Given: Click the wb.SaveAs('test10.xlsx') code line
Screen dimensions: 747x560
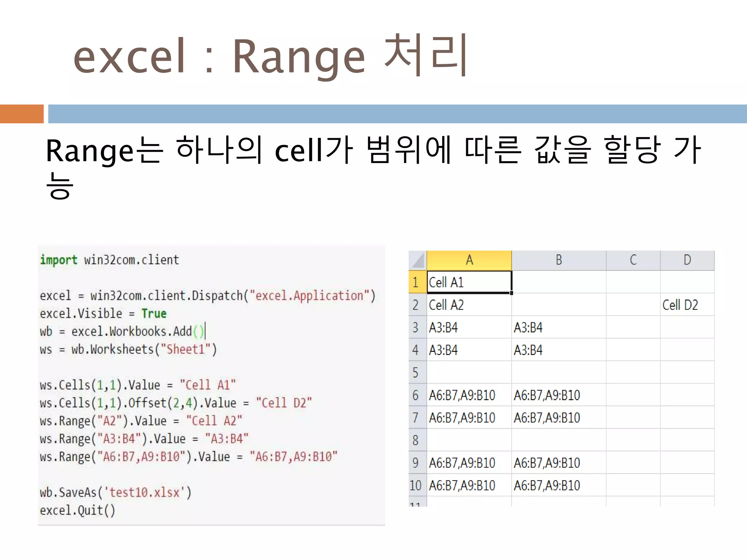Looking at the screenshot, I should pos(115,493).
